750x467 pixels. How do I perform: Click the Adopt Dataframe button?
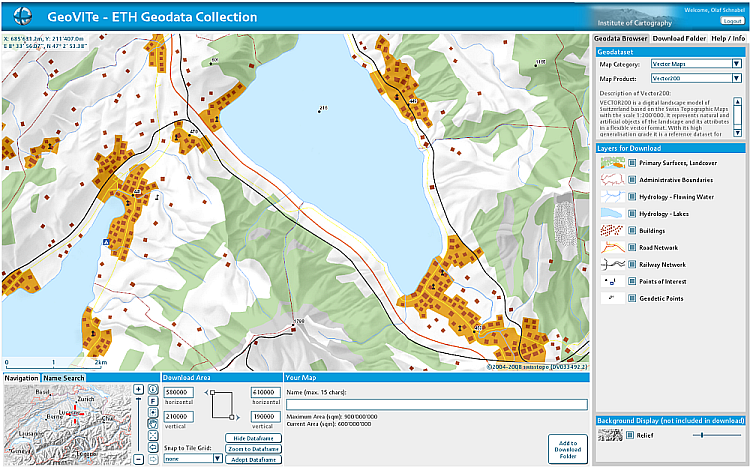(254, 460)
